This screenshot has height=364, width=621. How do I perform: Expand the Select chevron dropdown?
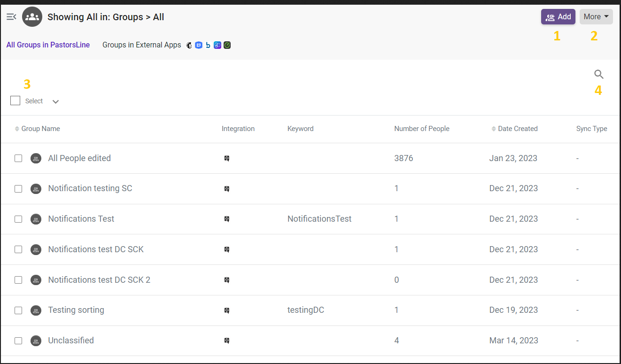[x=55, y=101]
